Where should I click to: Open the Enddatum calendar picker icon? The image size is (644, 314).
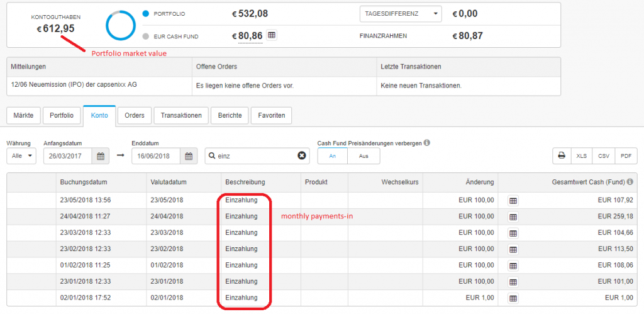(x=189, y=156)
